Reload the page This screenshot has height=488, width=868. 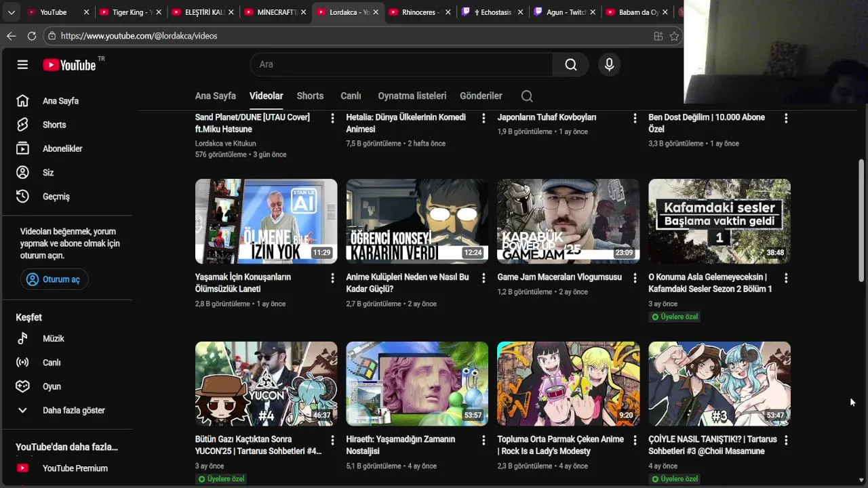pyautogui.click(x=32, y=36)
